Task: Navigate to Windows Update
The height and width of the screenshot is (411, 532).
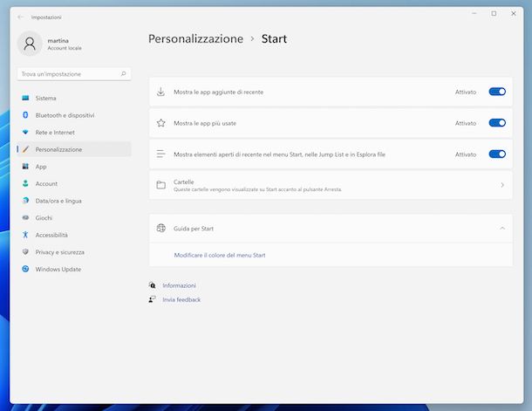Action: click(74, 269)
